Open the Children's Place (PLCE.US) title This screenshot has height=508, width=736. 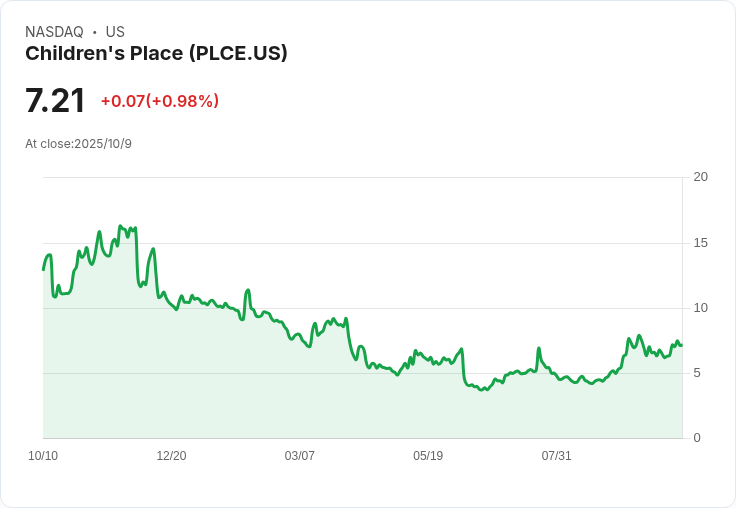tap(156, 54)
